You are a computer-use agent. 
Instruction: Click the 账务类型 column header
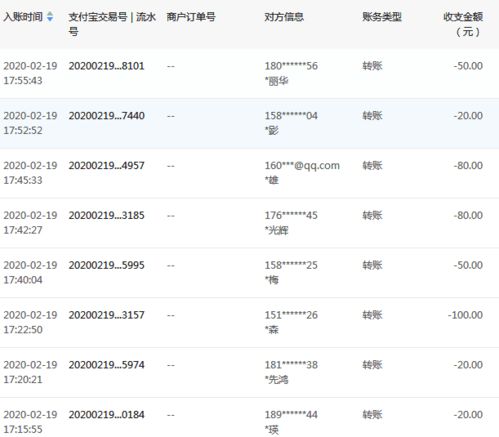[x=382, y=17]
